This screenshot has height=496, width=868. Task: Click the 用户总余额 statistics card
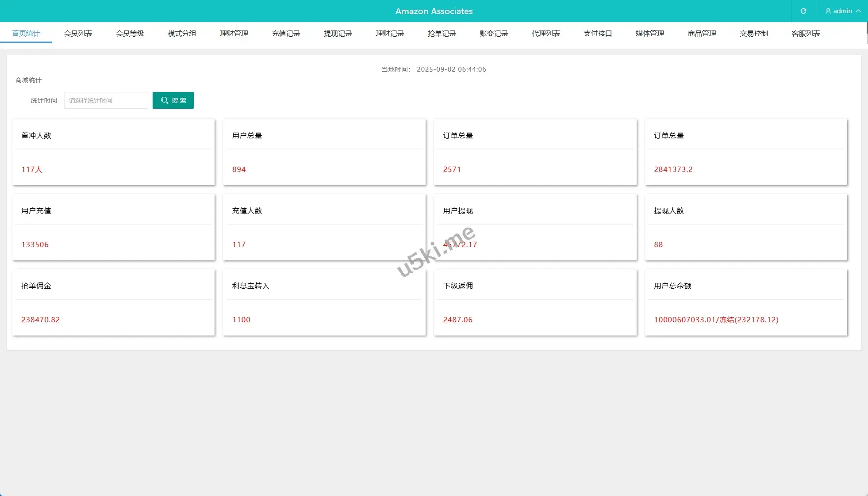pyautogui.click(x=746, y=302)
